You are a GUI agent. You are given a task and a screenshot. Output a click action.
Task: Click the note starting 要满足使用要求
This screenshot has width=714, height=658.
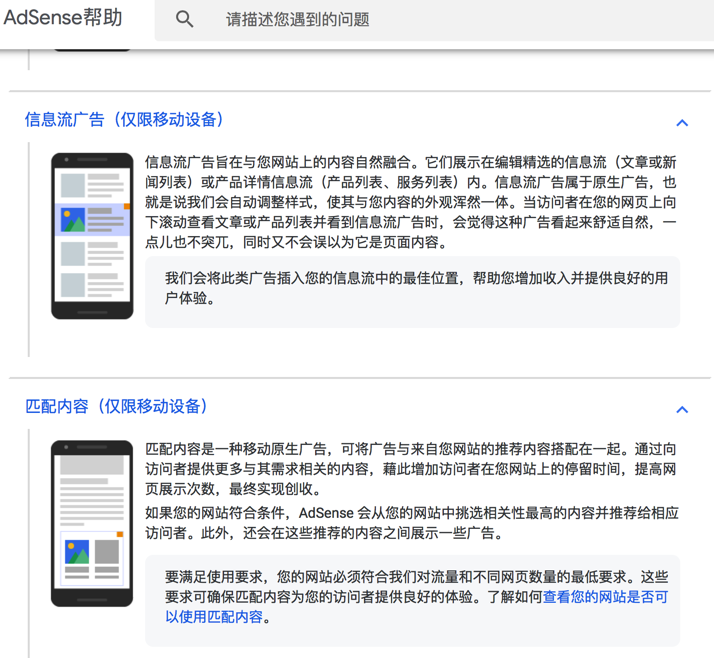413,601
